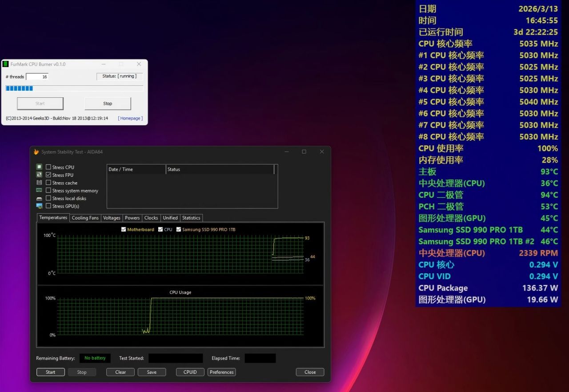
Task: Click the drive icon beside Stress local disks
Action: [39, 198]
